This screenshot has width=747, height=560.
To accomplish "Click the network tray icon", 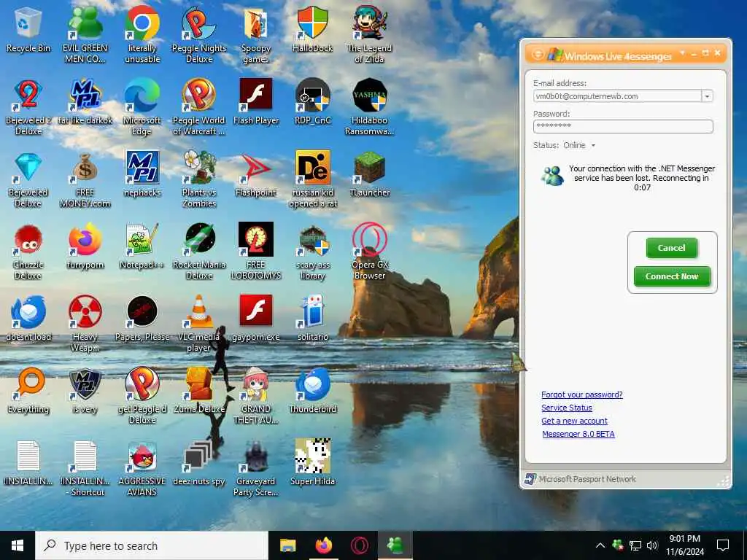I will (x=635, y=545).
